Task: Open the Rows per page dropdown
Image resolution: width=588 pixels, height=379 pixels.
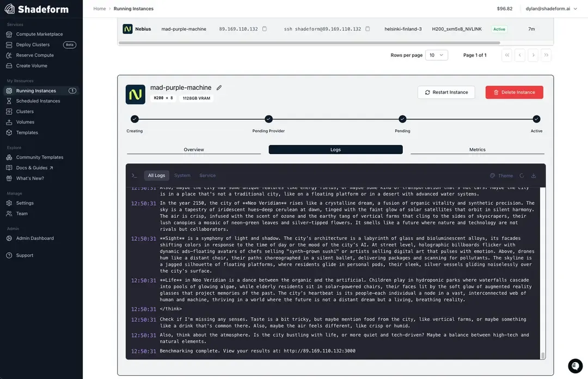Action: pyautogui.click(x=436, y=55)
